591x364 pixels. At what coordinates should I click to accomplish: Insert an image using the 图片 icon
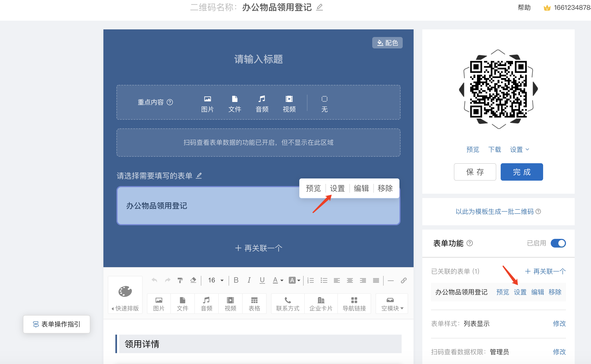pyautogui.click(x=159, y=303)
